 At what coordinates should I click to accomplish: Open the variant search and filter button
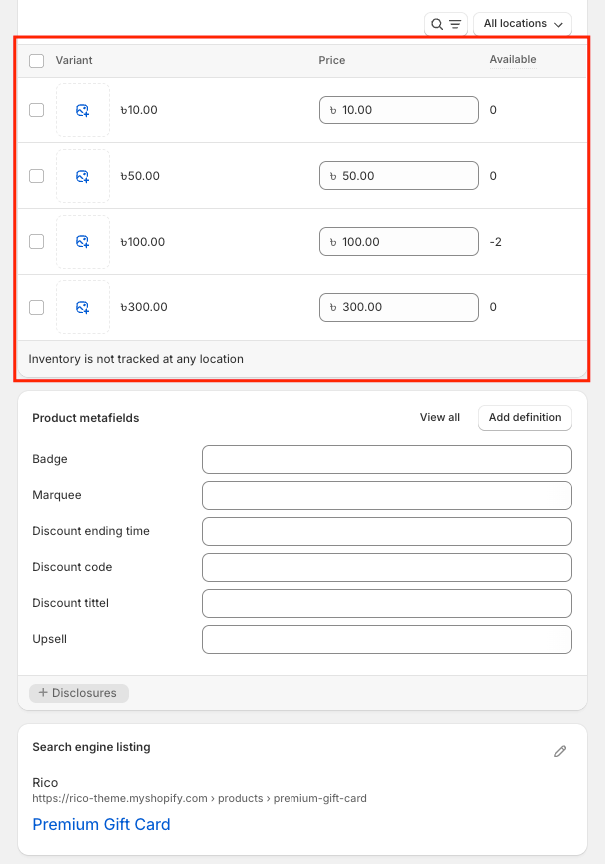tap(446, 24)
